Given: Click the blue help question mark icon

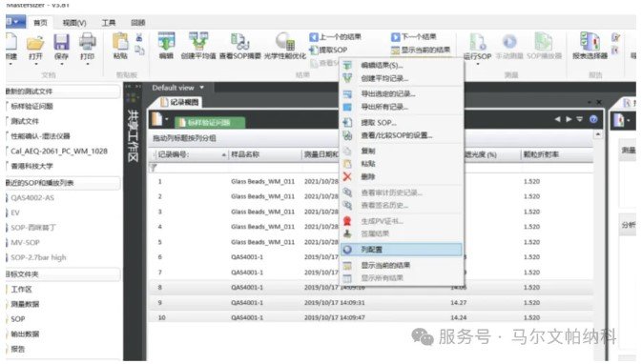Looking at the screenshot, I should 593,119.
